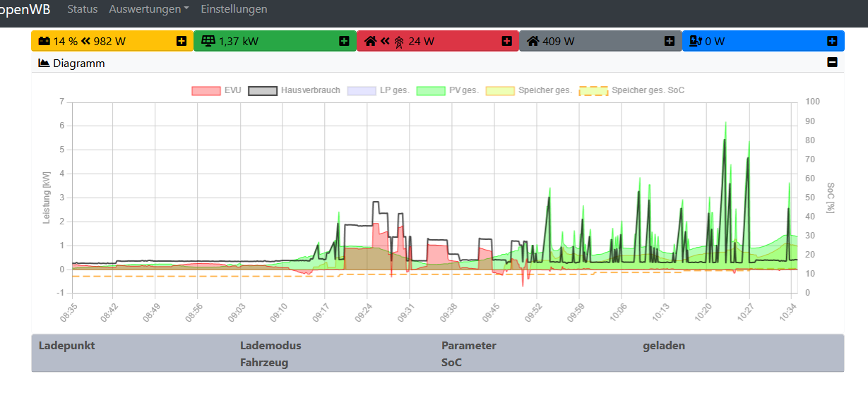This screenshot has width=868, height=393.
Task: Click the Ladepunkt column header
Action: [66, 345]
